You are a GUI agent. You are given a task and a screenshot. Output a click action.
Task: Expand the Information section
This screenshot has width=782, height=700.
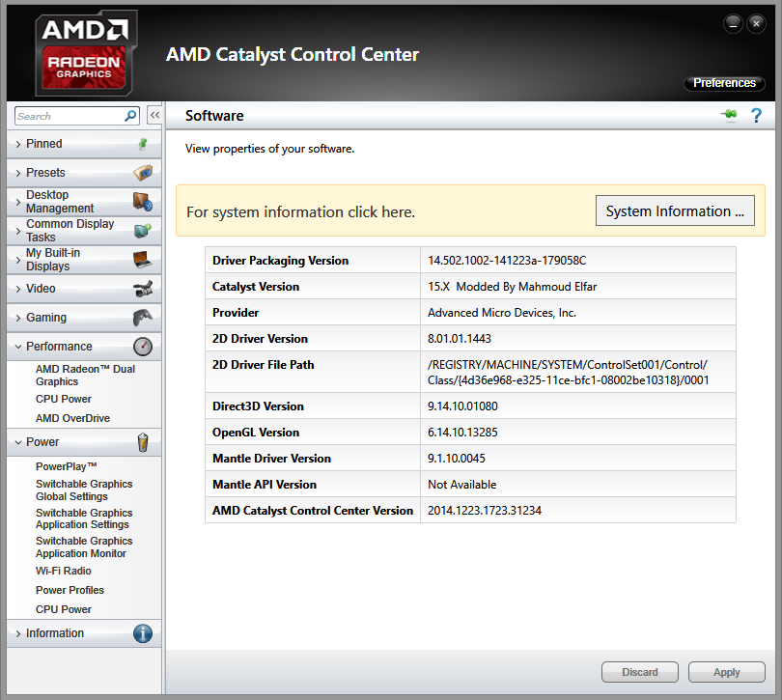coord(84,633)
